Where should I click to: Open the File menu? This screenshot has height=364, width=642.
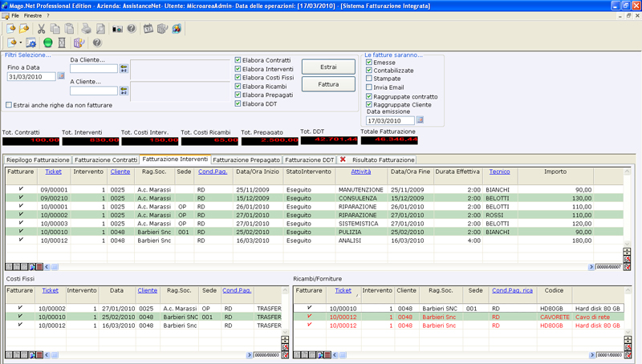click(15, 15)
